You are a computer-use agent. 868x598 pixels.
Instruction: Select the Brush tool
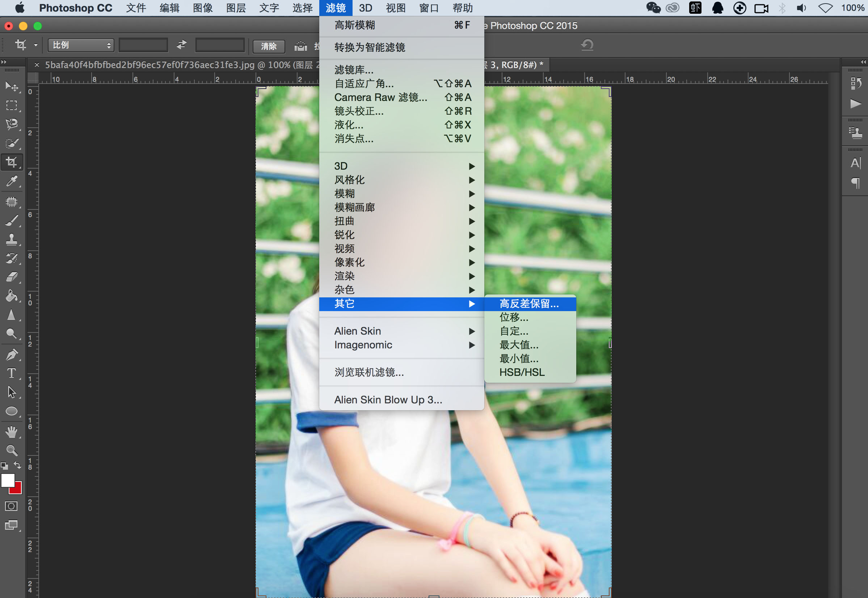click(x=12, y=221)
